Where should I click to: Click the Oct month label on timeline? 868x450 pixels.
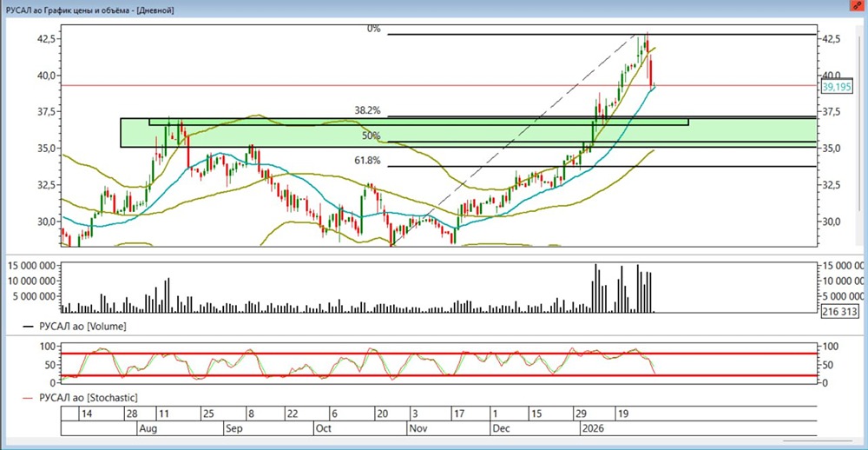[323, 428]
